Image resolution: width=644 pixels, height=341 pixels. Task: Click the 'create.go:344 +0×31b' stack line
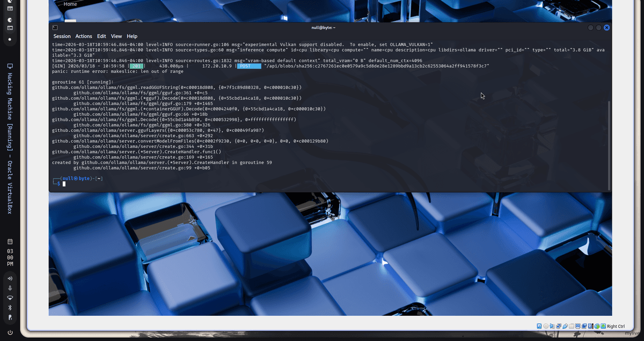[143, 146]
